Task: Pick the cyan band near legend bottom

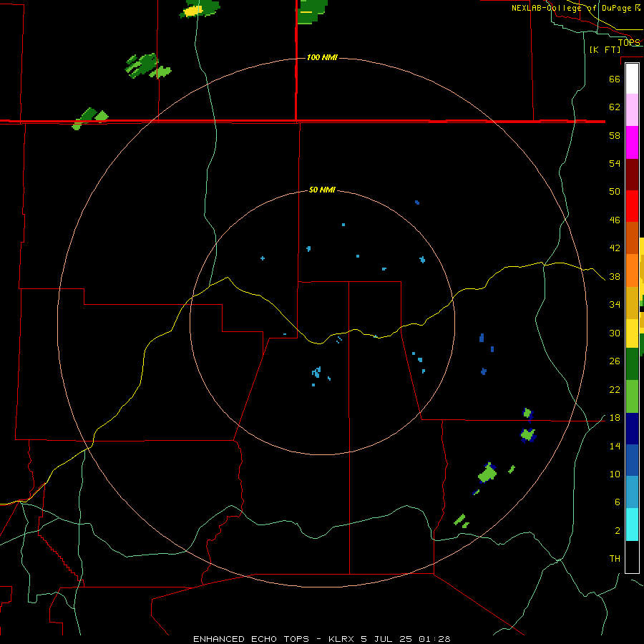Action: tap(632, 525)
